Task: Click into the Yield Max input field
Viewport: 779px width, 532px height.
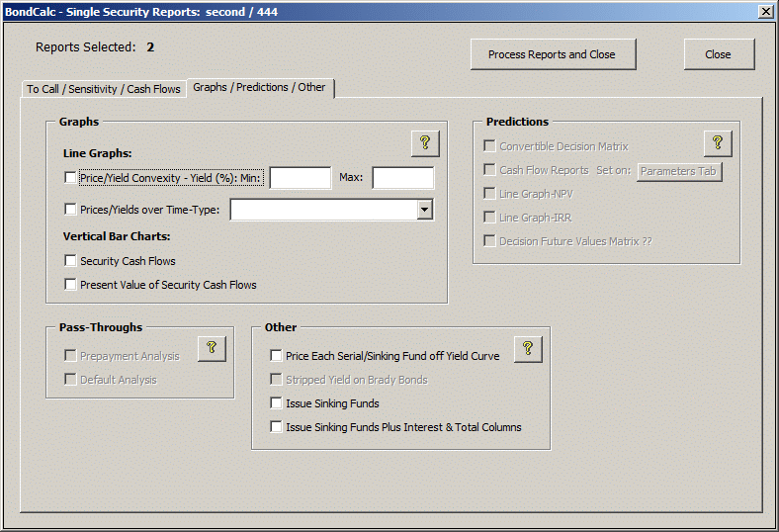Action: point(403,178)
